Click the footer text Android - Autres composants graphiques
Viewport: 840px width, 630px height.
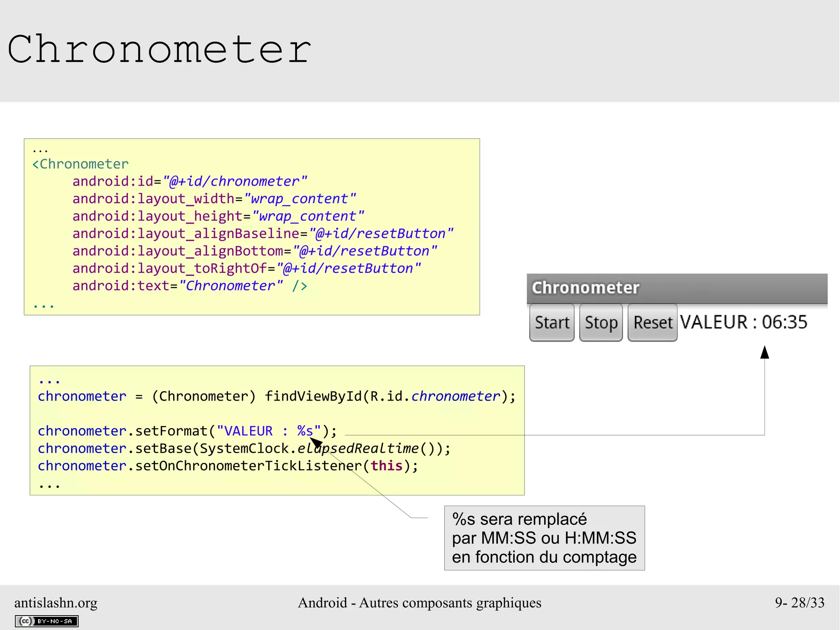point(419,603)
